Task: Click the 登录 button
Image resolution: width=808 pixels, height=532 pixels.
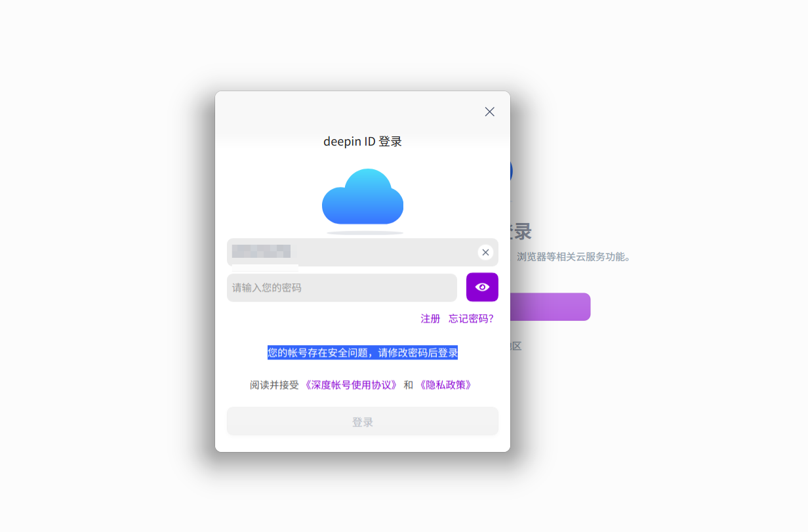Action: click(x=363, y=422)
